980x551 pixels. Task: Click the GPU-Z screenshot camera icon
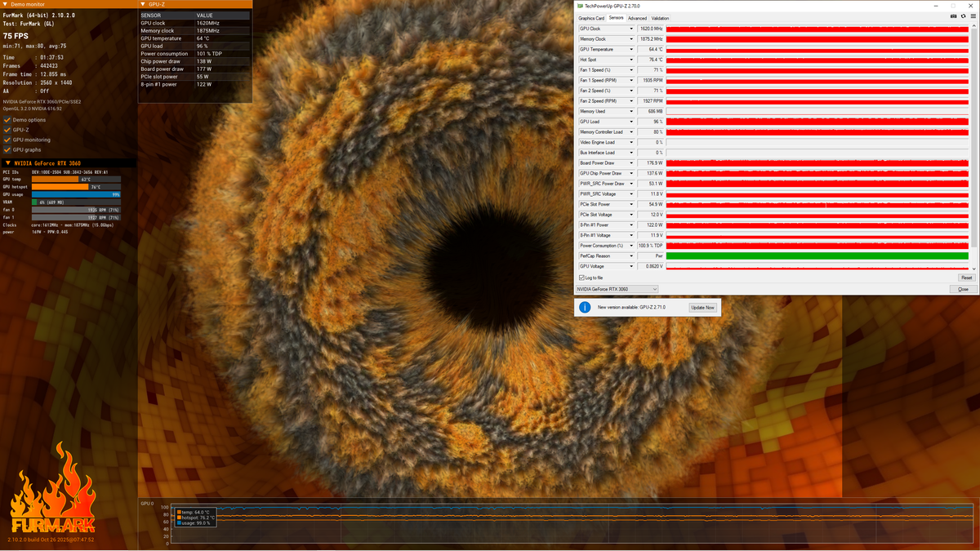(953, 16)
